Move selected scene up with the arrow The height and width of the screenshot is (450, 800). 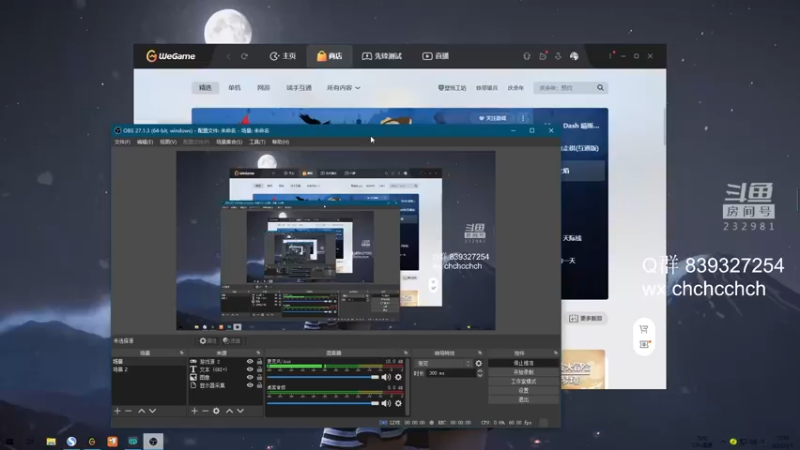pos(141,411)
